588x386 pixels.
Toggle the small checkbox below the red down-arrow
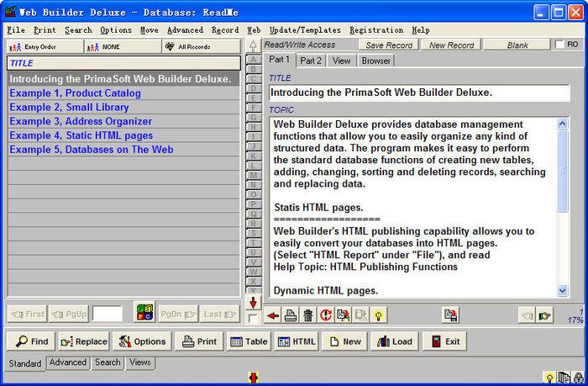253,319
